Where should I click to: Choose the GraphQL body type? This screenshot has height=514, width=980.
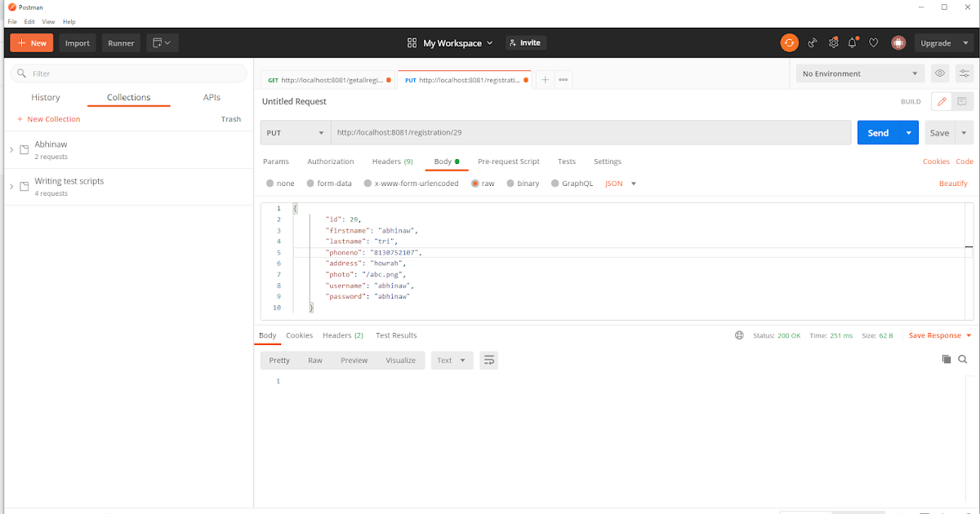click(554, 183)
